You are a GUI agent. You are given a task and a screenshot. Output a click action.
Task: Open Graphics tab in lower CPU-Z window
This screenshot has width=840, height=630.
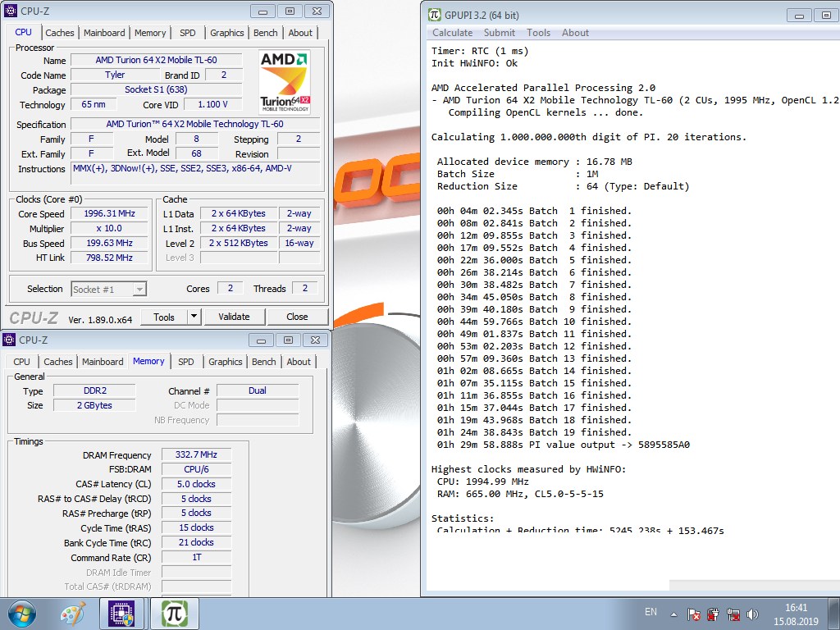tap(225, 362)
